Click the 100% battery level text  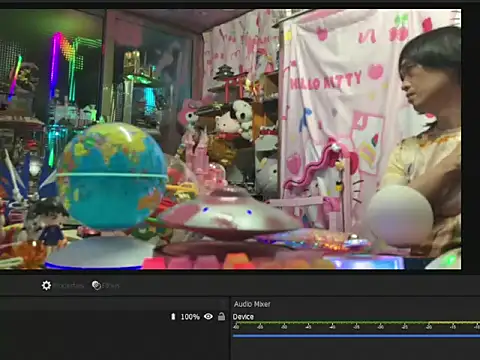coord(190,317)
